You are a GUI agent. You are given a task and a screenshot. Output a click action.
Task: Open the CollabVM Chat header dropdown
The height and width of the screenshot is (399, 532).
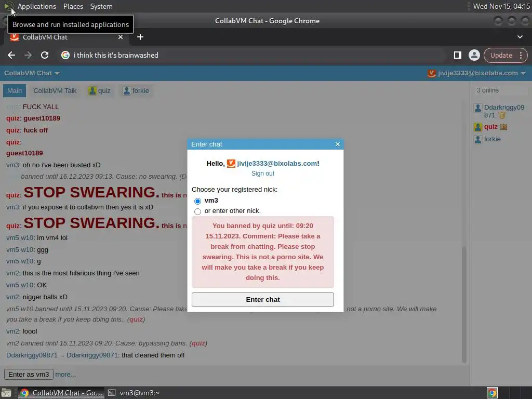click(x=32, y=73)
